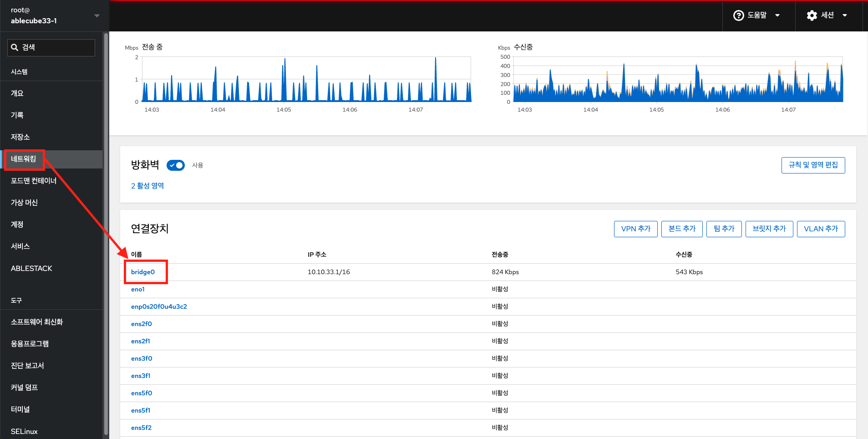Toggle the firewall switch off
Image resolution: width=868 pixels, height=439 pixels.
pyautogui.click(x=175, y=165)
